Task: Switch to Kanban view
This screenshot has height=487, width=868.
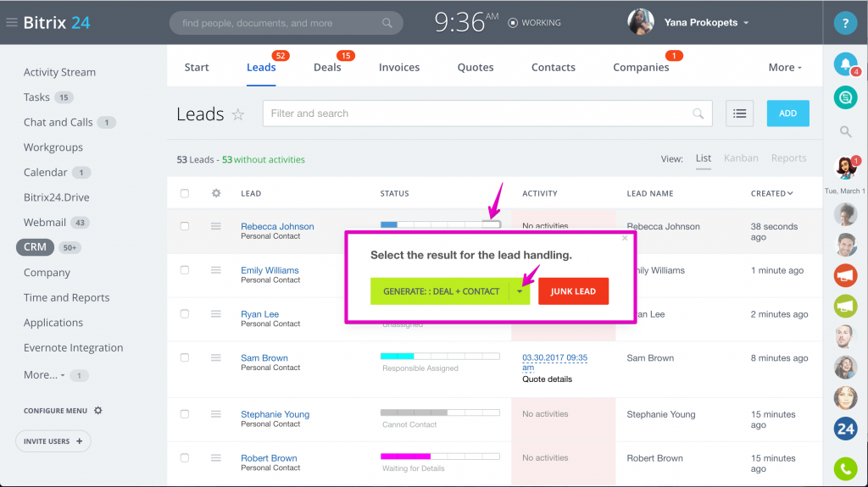Action: (x=741, y=158)
